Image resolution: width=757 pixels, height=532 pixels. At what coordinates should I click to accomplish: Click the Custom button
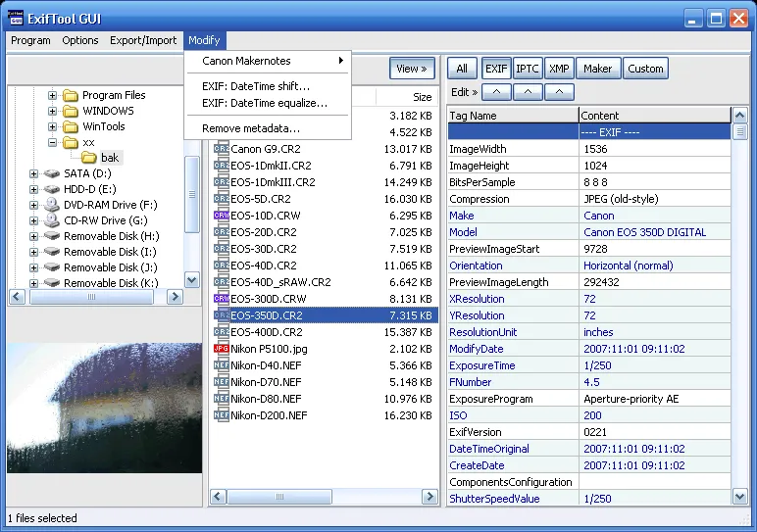645,69
